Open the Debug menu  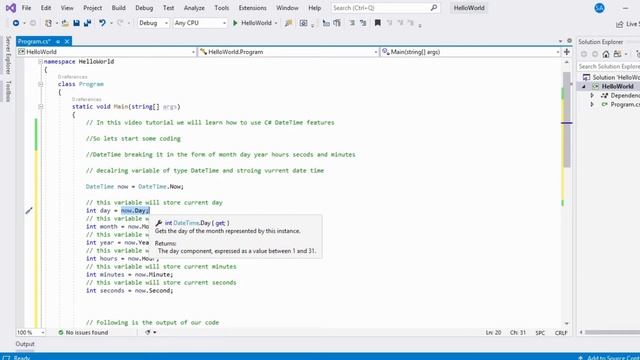pos(144,8)
